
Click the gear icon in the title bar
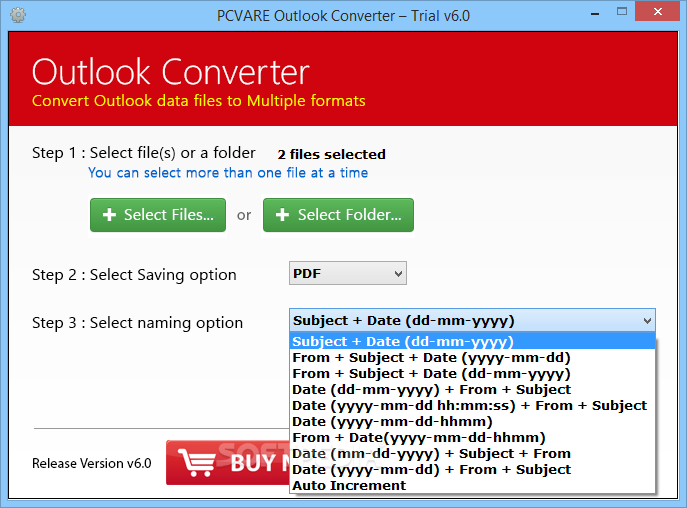(x=18, y=15)
